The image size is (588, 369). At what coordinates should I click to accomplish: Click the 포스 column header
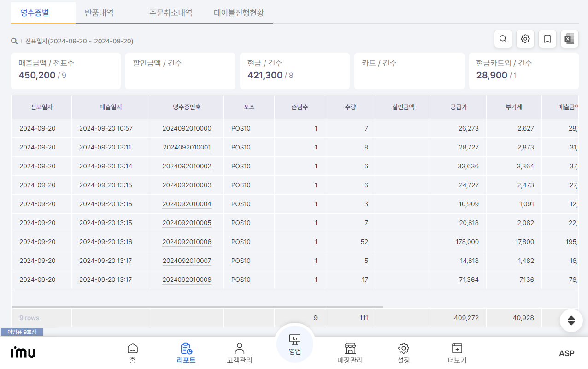pos(249,107)
